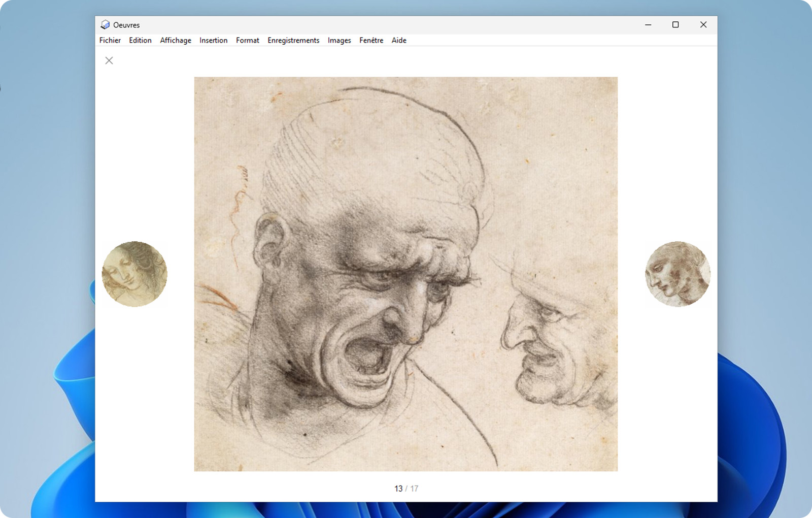Screen dimensions: 812x518
Task: Maximize the Oeuvres window
Action: tap(675, 24)
